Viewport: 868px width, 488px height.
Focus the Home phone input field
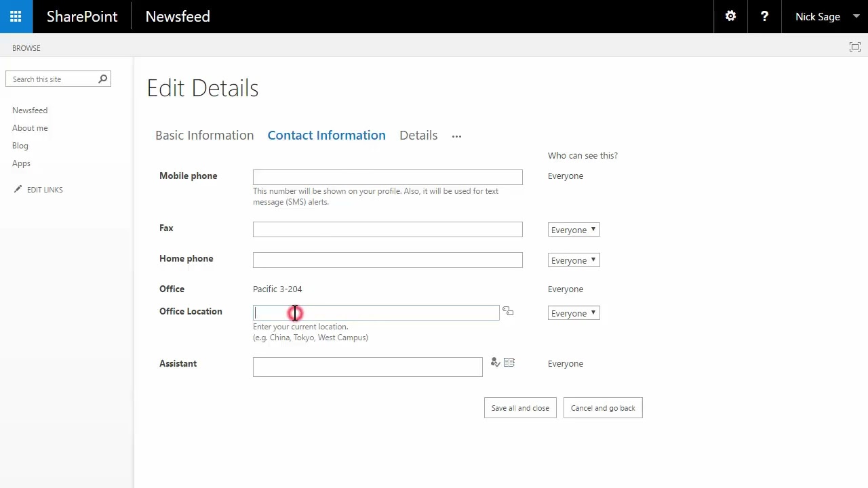tap(388, 260)
